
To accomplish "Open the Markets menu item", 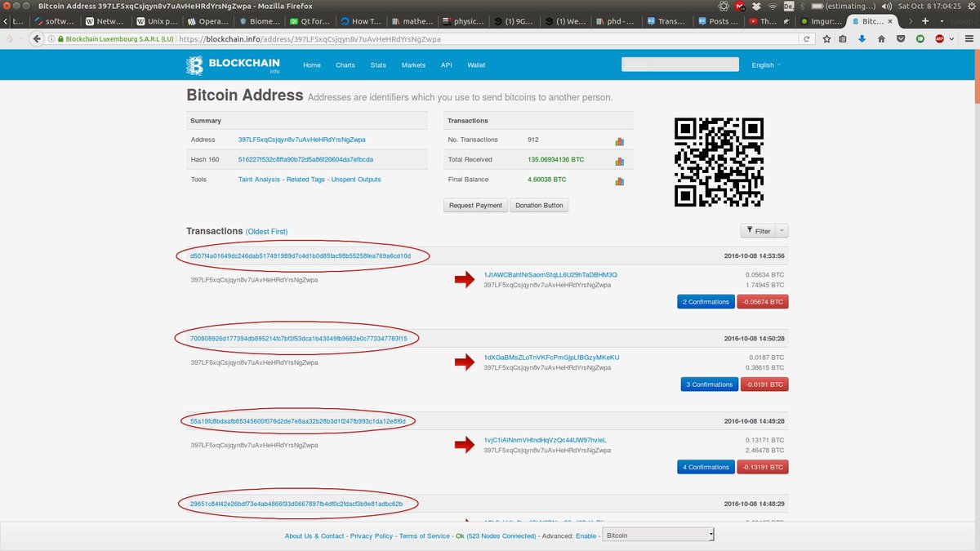I will pyautogui.click(x=413, y=65).
